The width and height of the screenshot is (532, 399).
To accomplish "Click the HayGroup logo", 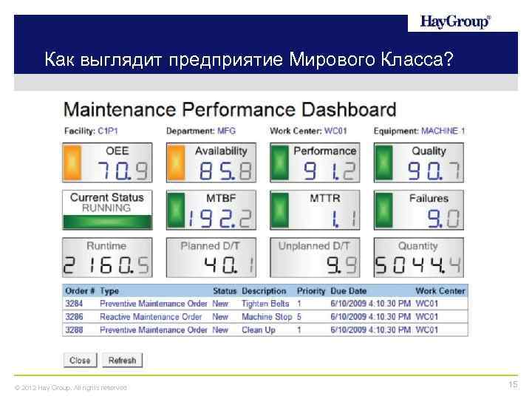I will (455, 21).
